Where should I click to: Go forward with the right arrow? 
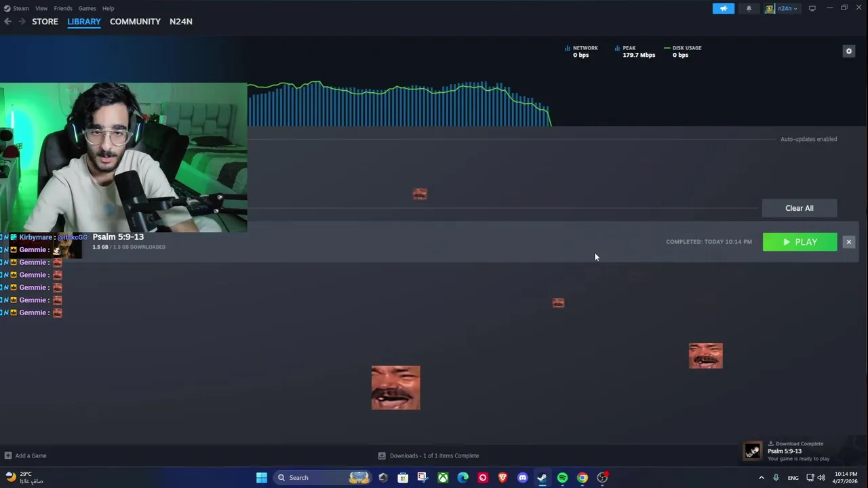click(22, 22)
